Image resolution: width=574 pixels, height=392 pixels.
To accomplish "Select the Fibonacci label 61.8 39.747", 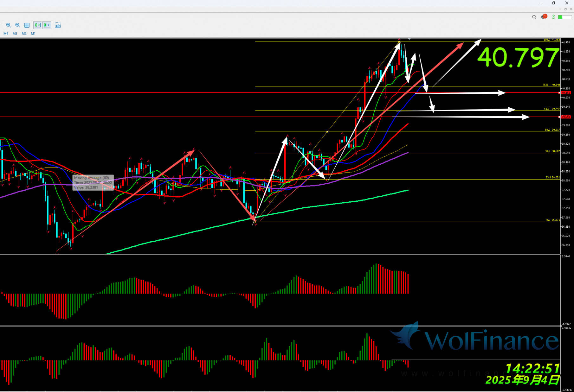I will point(552,109).
